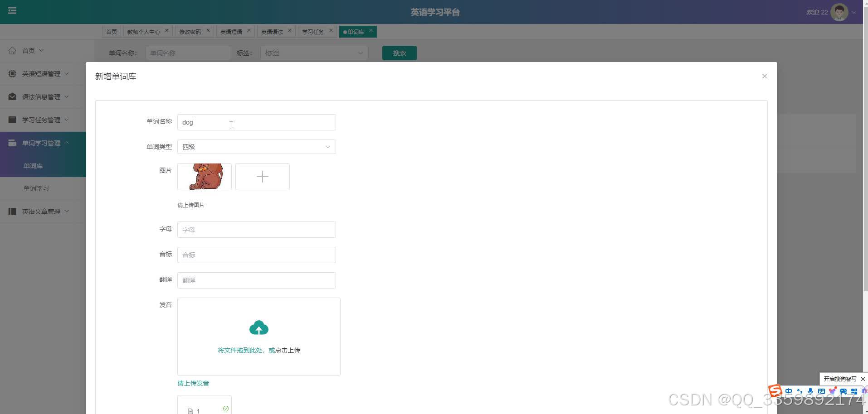
Task: Click the green upload success checkmark
Action: pos(226,409)
